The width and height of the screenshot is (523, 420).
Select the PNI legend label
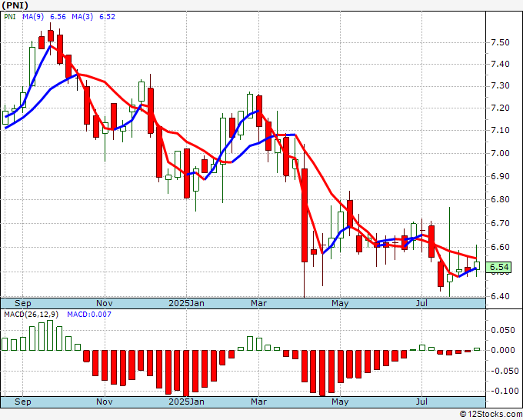tap(10, 17)
